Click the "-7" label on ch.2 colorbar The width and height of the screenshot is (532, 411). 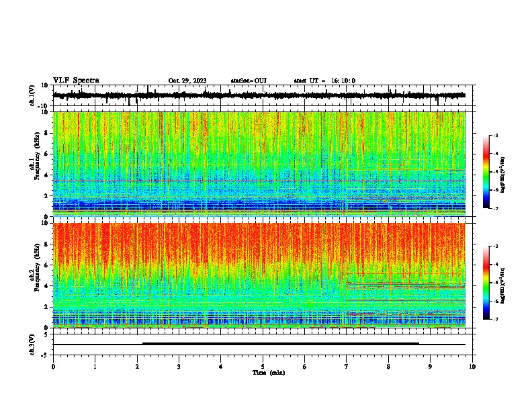click(495, 320)
